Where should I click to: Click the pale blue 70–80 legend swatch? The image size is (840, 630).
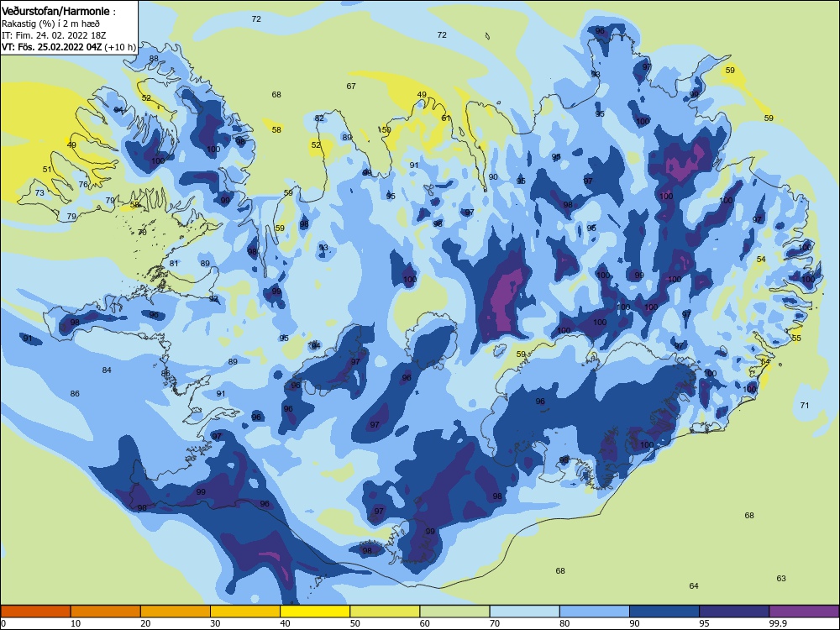point(524,612)
